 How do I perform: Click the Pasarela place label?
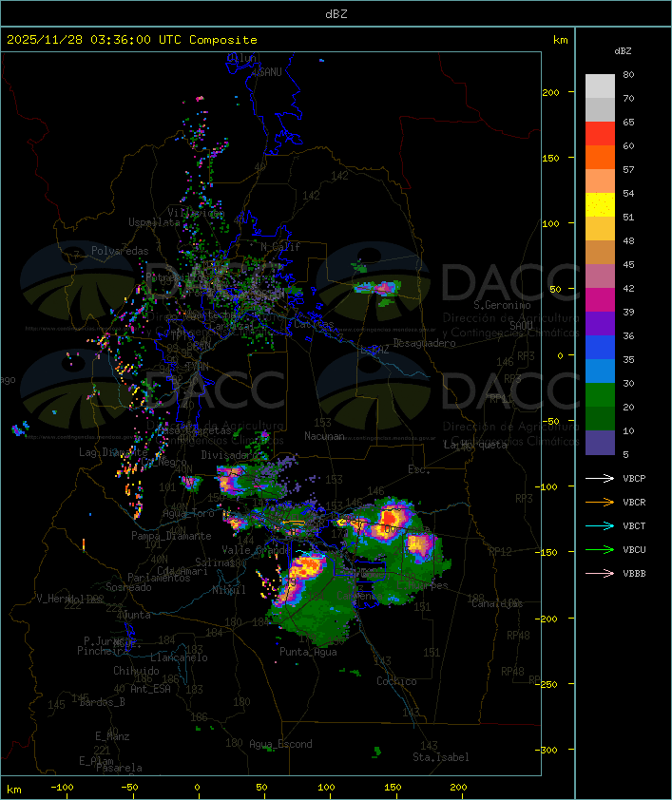[119, 768]
